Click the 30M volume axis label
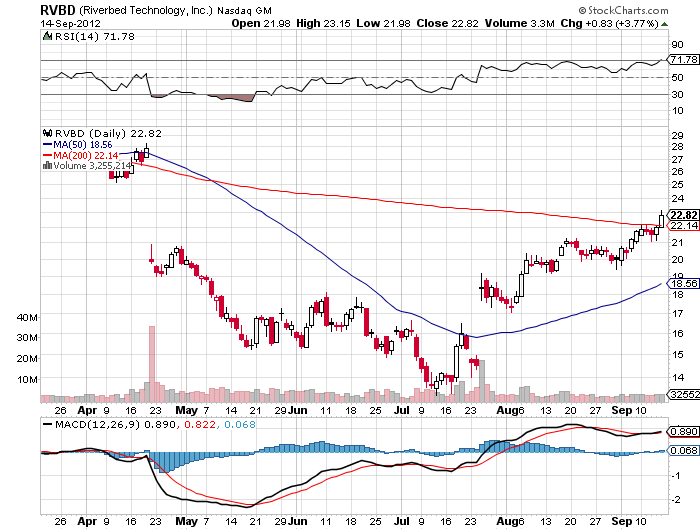700x530 pixels. pyautogui.click(x=27, y=338)
